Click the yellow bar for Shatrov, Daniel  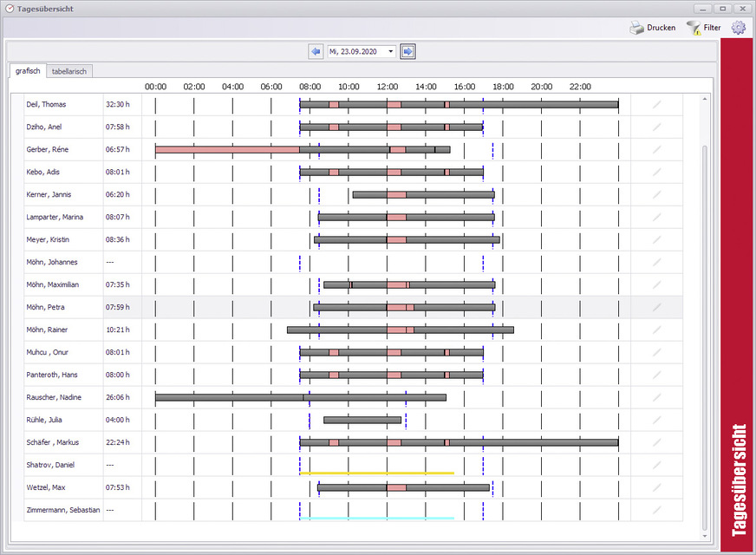click(x=376, y=473)
